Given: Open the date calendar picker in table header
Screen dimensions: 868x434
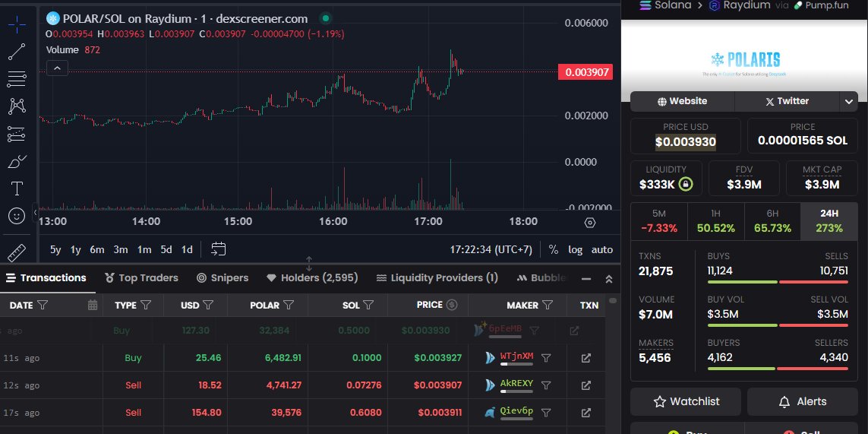Looking at the screenshot, I should 93,305.
